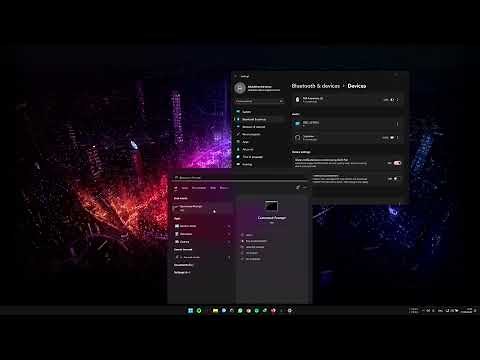The image size is (480, 360).
Task: Open the first Audio device's three-dot menu
Action: click(x=397, y=124)
